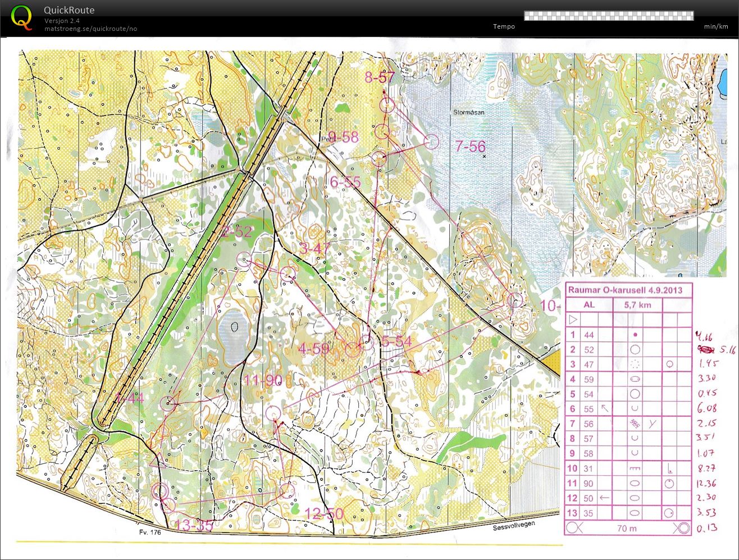Click the 'Raumar O-karusell 4.9.2013' table header

(x=625, y=290)
